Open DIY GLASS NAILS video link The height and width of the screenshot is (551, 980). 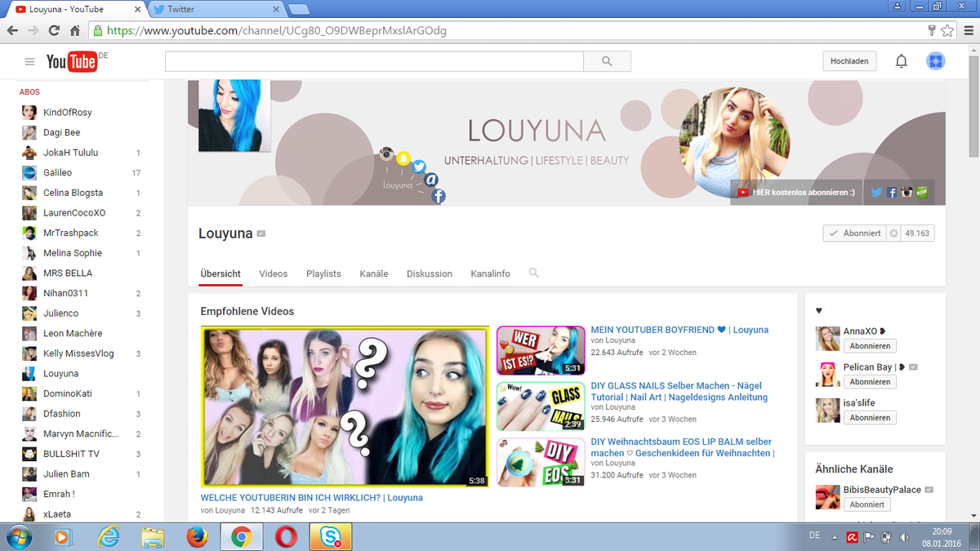click(x=679, y=391)
